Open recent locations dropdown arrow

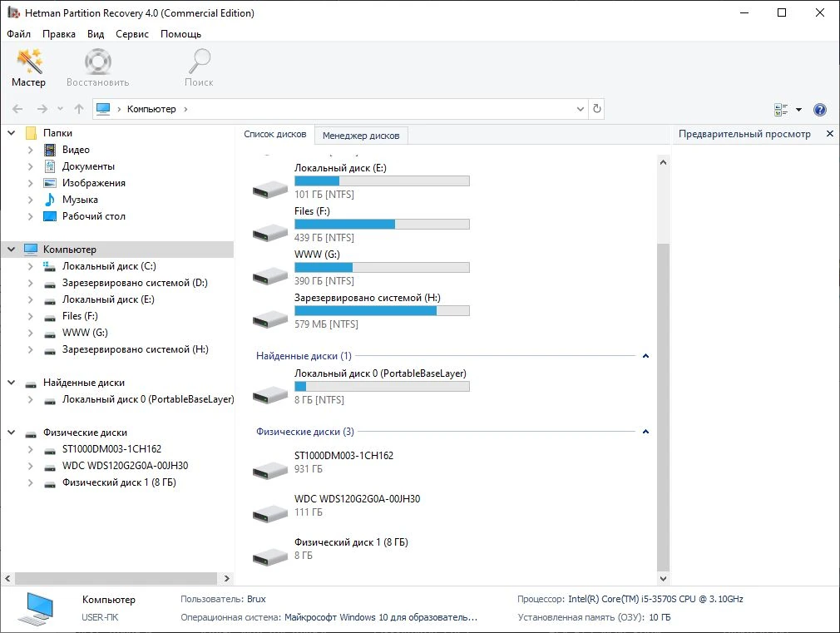pos(61,109)
